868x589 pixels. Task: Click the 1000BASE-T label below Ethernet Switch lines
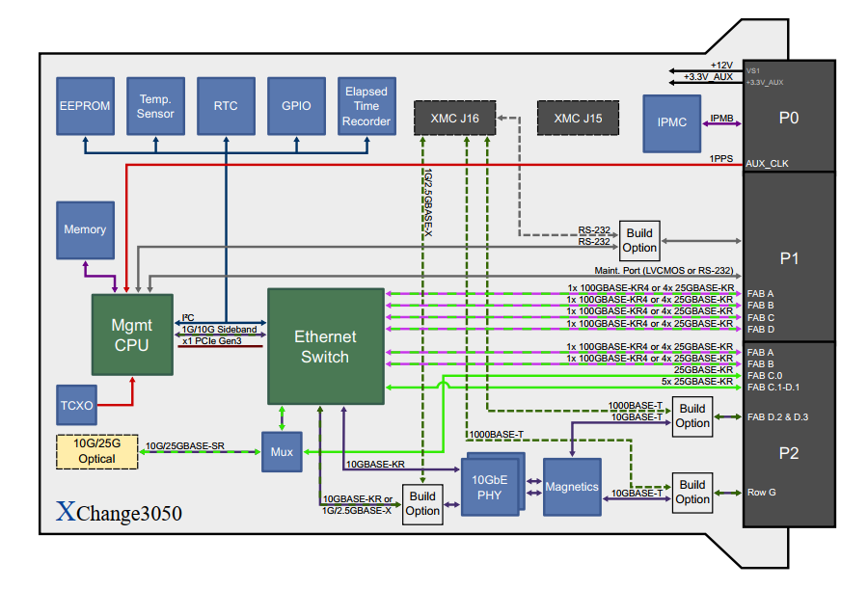point(497,435)
